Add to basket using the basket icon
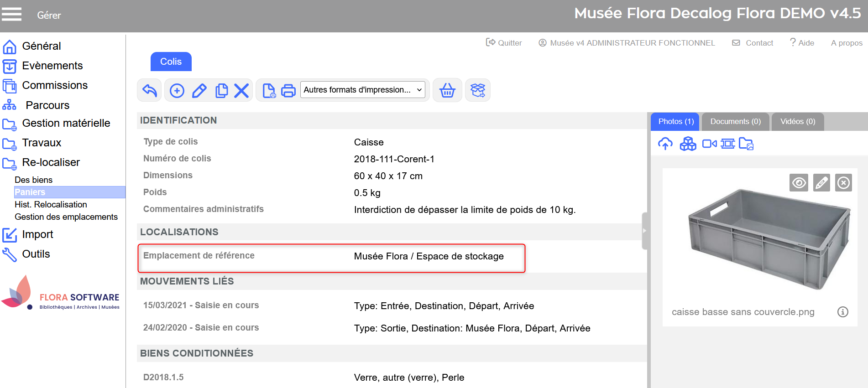This screenshot has width=868, height=388. 447,90
